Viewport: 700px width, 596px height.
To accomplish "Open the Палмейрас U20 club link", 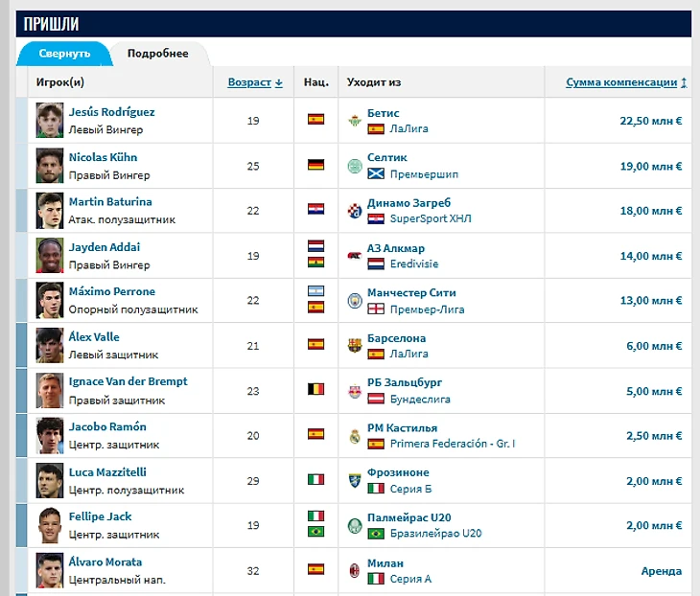I will [409, 518].
